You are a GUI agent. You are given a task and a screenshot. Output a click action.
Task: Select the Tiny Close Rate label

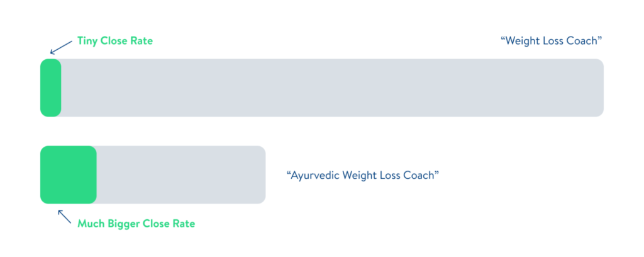pyautogui.click(x=115, y=41)
